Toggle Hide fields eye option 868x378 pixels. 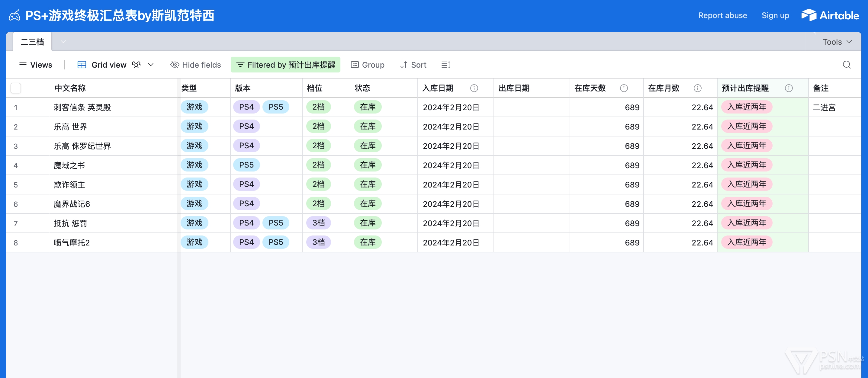[195, 65]
